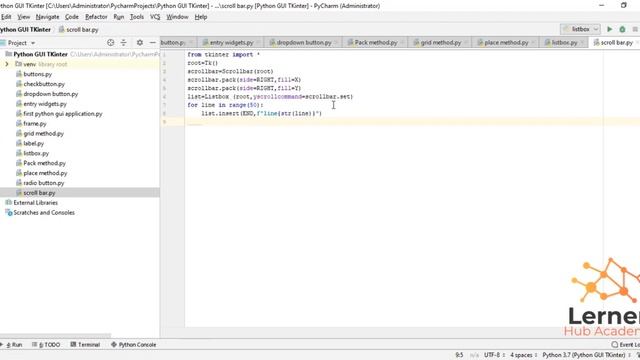The image size is (640, 360).
Task: Run the listbox configuration with the green play icon
Action: (609, 29)
